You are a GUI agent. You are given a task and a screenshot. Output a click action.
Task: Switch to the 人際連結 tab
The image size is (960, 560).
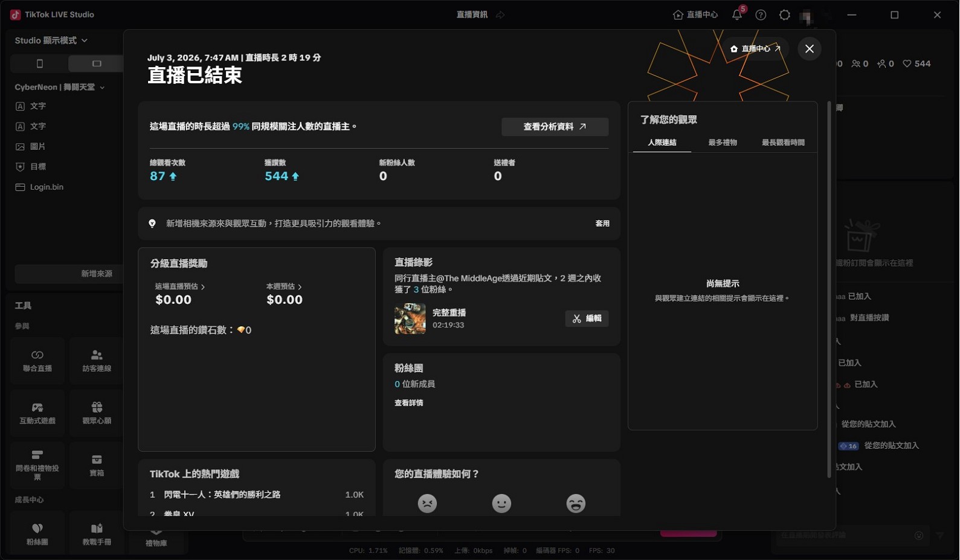click(x=662, y=143)
